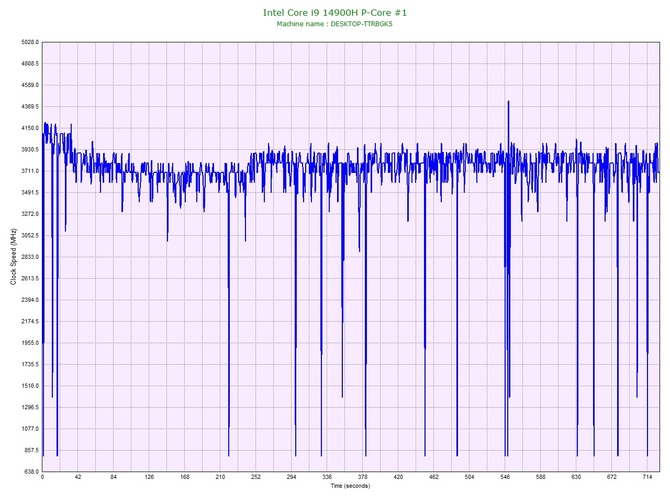This screenshot has width=670, height=503.
Task: Click the "1735.5" tick label
Action: click(x=30, y=365)
